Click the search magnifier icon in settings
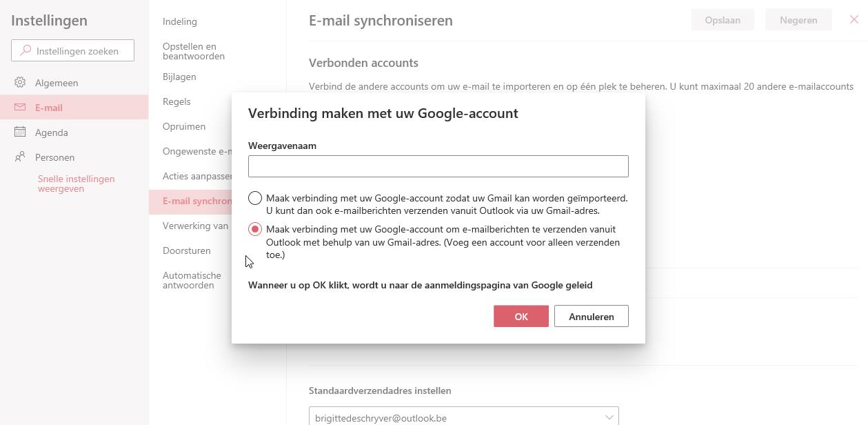The height and width of the screenshot is (425, 868). click(x=26, y=50)
